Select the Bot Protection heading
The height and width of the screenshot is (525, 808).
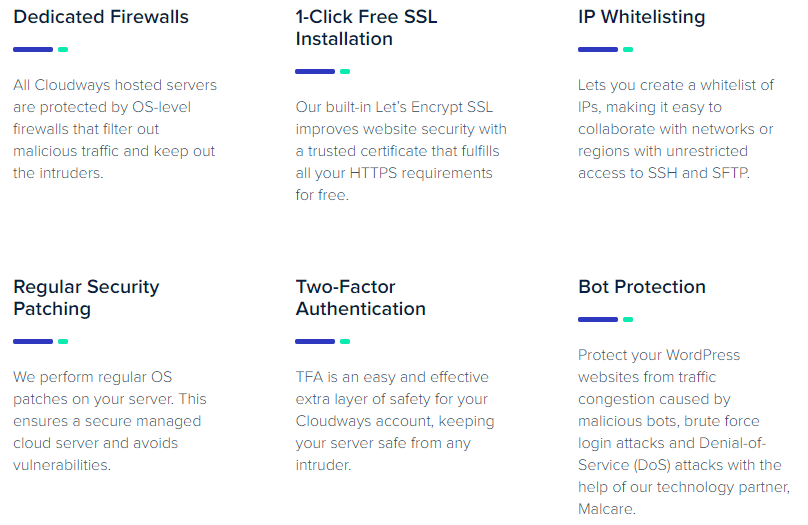point(641,287)
